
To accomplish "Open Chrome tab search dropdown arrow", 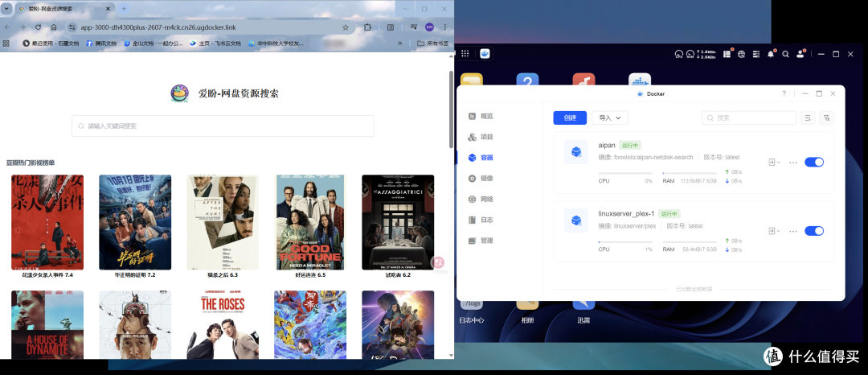I will click(6, 9).
